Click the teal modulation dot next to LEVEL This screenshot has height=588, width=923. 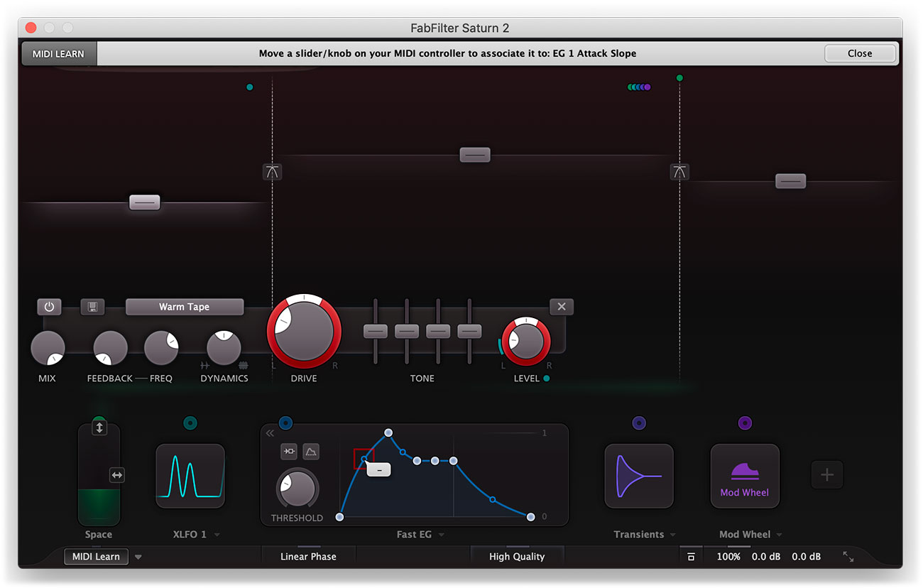click(546, 379)
